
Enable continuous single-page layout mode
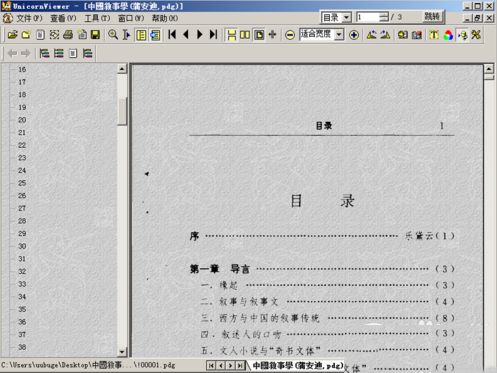click(x=231, y=35)
